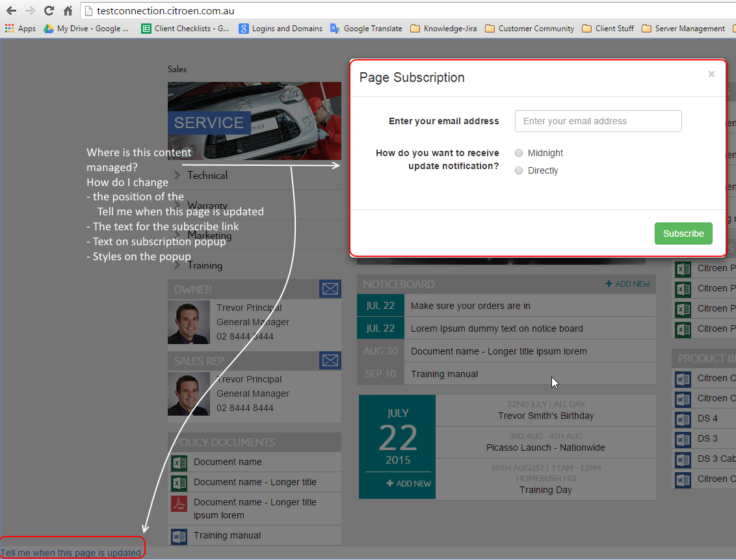Open the Server Management bookmark folder
The height and width of the screenshot is (560, 736).
pyautogui.click(x=683, y=29)
